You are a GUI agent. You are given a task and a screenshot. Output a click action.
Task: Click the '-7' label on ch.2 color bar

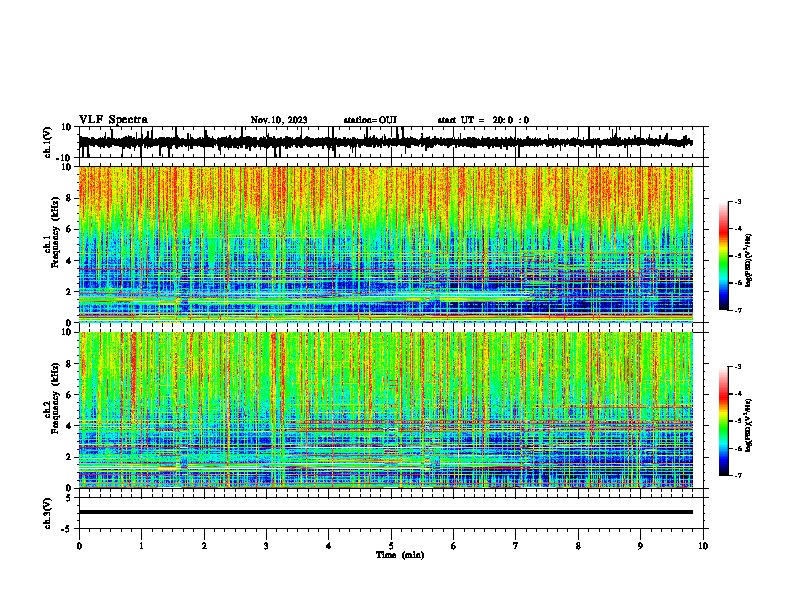pyautogui.click(x=737, y=475)
